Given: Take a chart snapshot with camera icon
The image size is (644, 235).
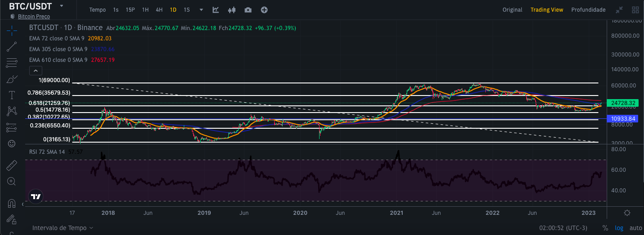Looking at the screenshot, I should tap(248, 9).
